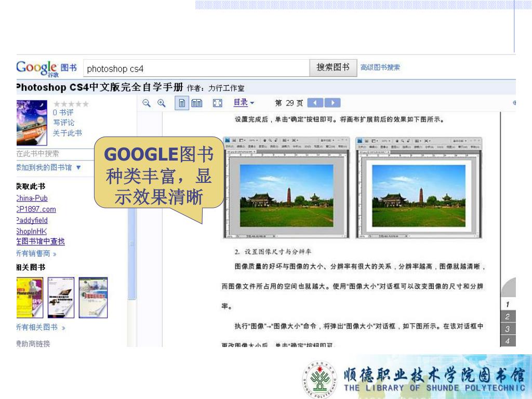The width and height of the screenshot is (532, 399).
Task: Select page marker 3 on right
Action: (508, 329)
